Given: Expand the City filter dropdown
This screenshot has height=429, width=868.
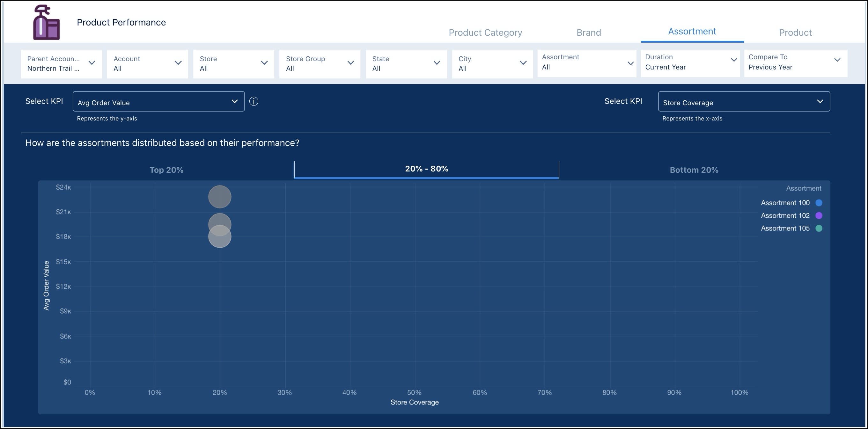Looking at the screenshot, I should pyautogui.click(x=523, y=63).
